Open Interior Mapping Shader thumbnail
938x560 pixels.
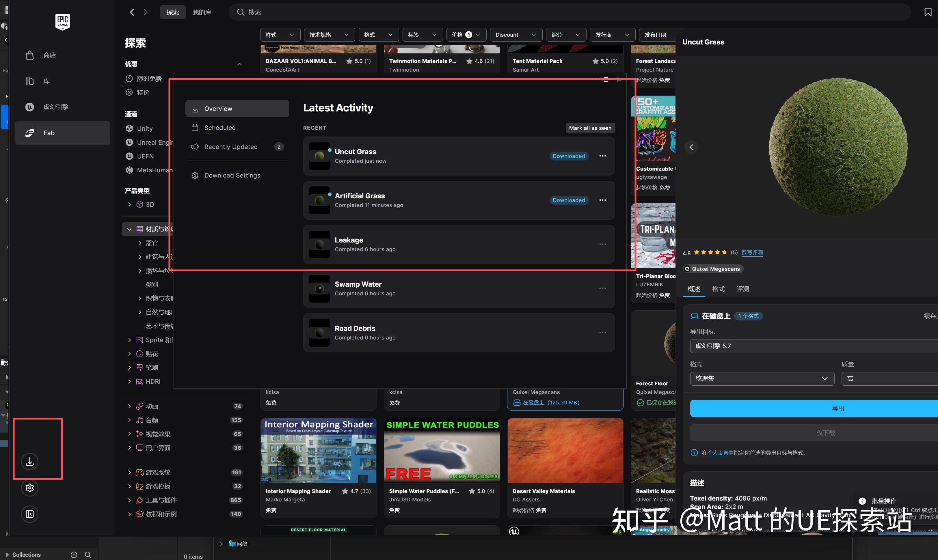click(318, 451)
